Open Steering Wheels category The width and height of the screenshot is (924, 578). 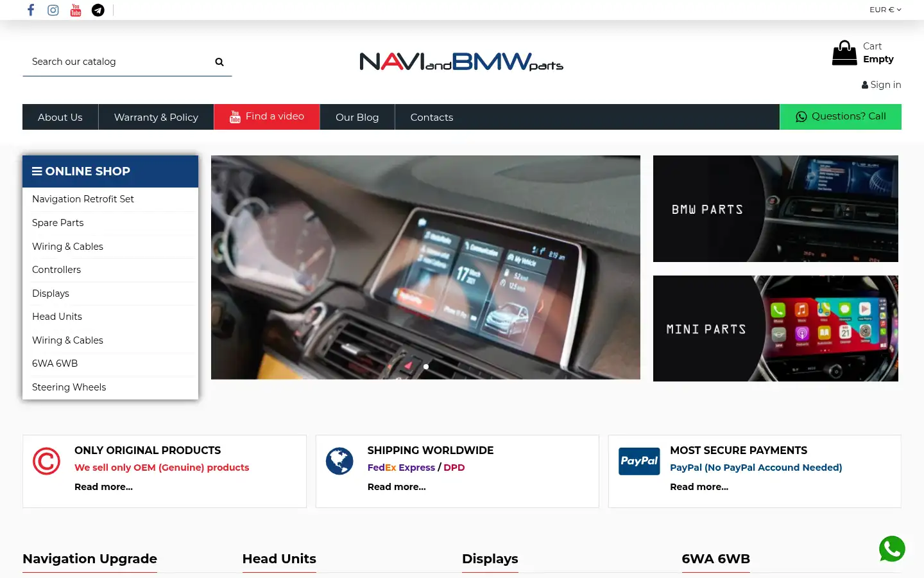pos(69,387)
